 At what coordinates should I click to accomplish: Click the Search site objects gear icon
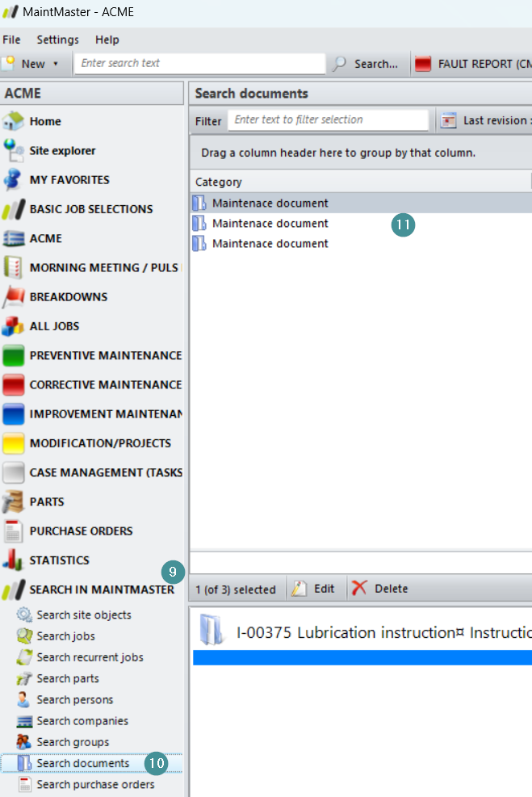[x=24, y=615]
